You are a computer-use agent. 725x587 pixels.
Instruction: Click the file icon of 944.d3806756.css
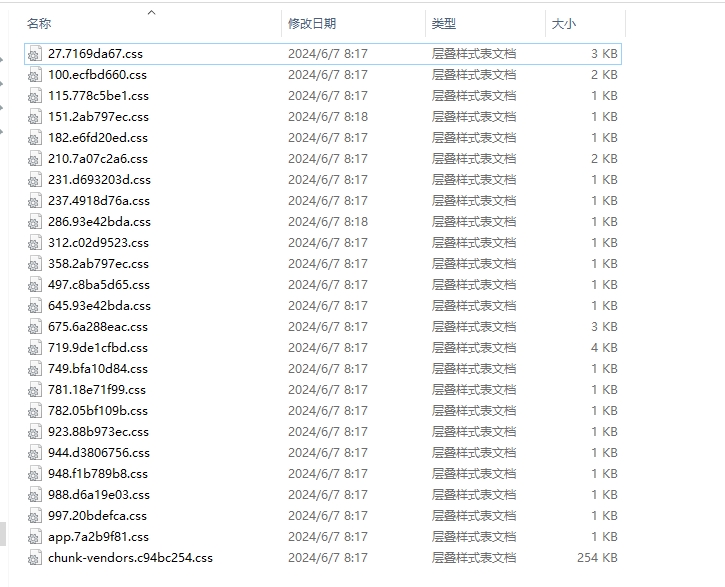click(34, 453)
